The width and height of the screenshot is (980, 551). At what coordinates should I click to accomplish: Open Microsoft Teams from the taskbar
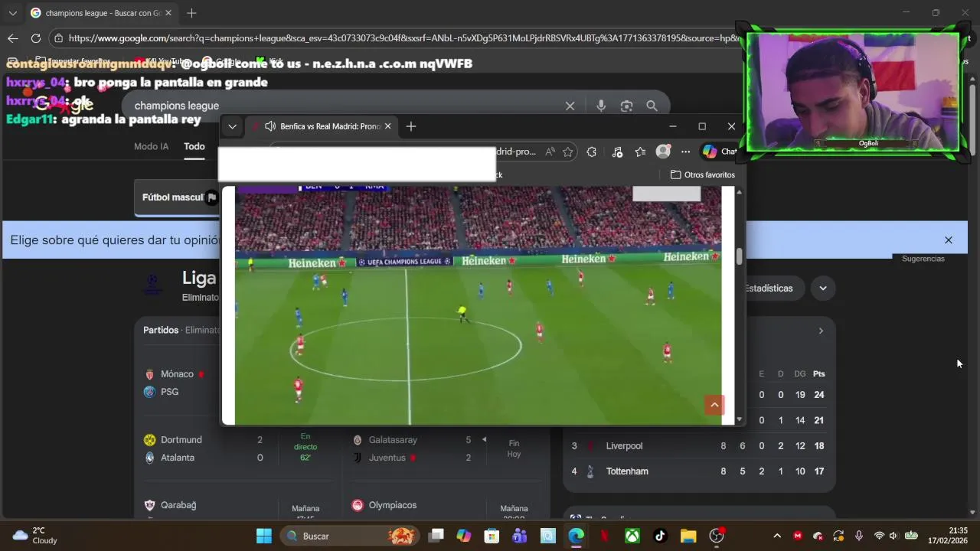click(x=520, y=536)
